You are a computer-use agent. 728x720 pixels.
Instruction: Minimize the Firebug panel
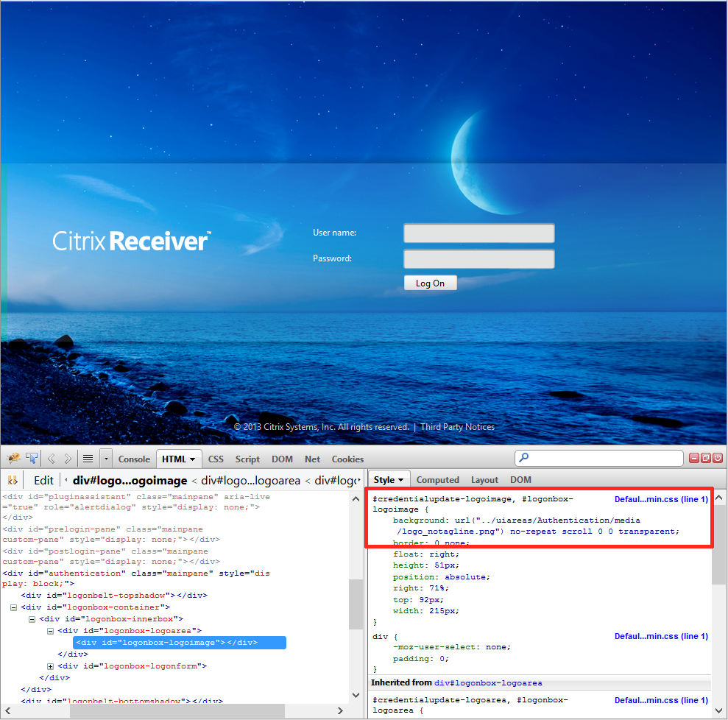[693, 458]
